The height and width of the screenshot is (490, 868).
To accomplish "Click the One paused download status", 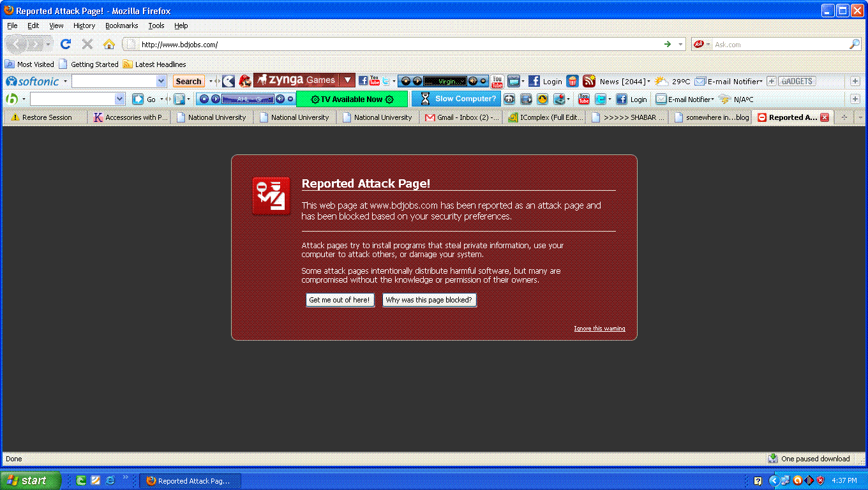I will coord(809,459).
